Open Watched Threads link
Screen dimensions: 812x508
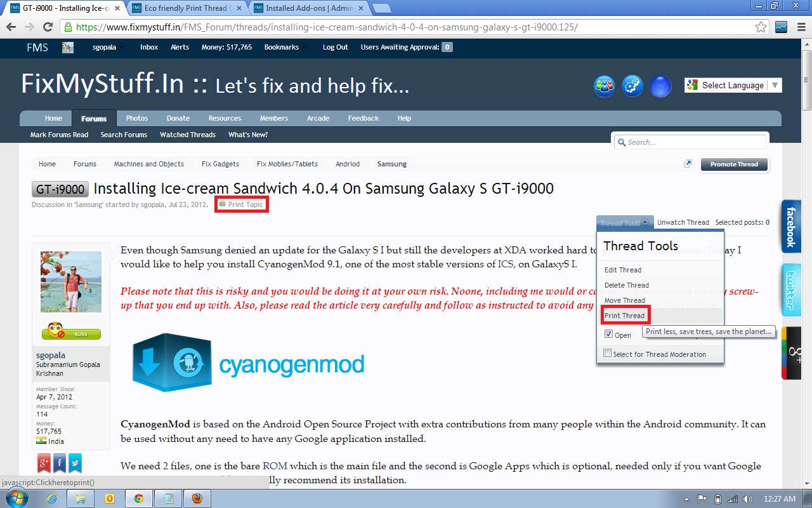coord(188,135)
